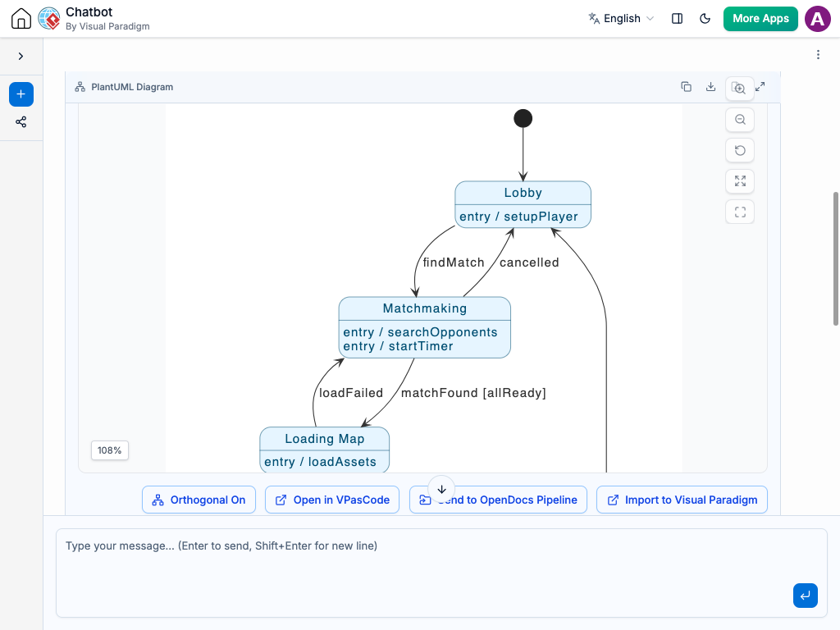Click the frame corners fullscreen icon
This screenshot has height=630, width=840.
tap(740, 212)
